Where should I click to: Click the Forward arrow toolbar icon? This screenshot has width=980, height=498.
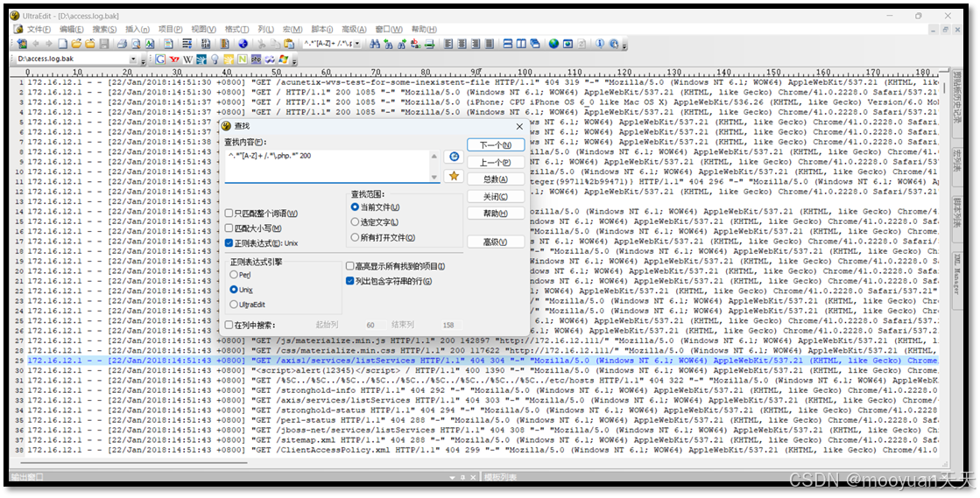(49, 44)
